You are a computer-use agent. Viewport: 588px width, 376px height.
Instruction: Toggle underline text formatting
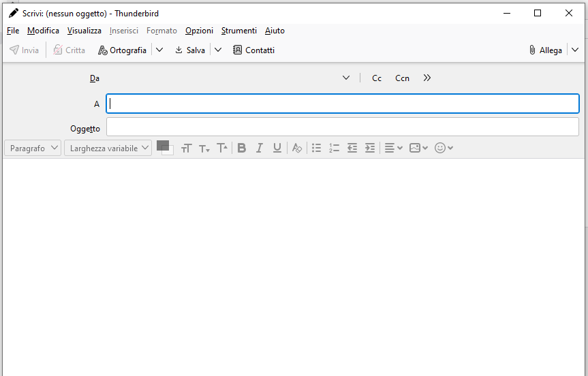pos(277,148)
